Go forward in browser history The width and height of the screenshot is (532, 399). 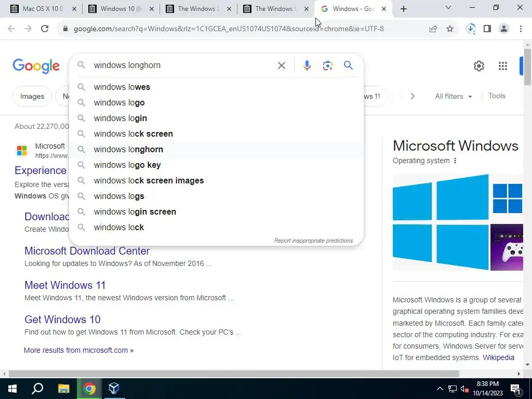(28, 29)
